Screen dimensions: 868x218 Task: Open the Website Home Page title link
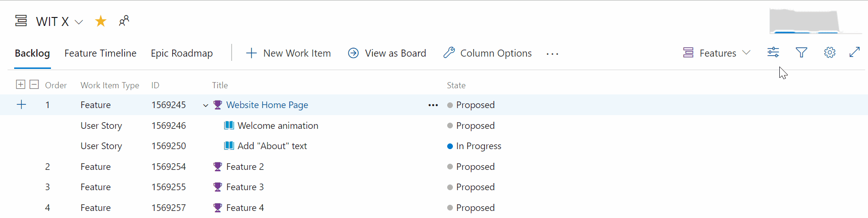coord(267,105)
